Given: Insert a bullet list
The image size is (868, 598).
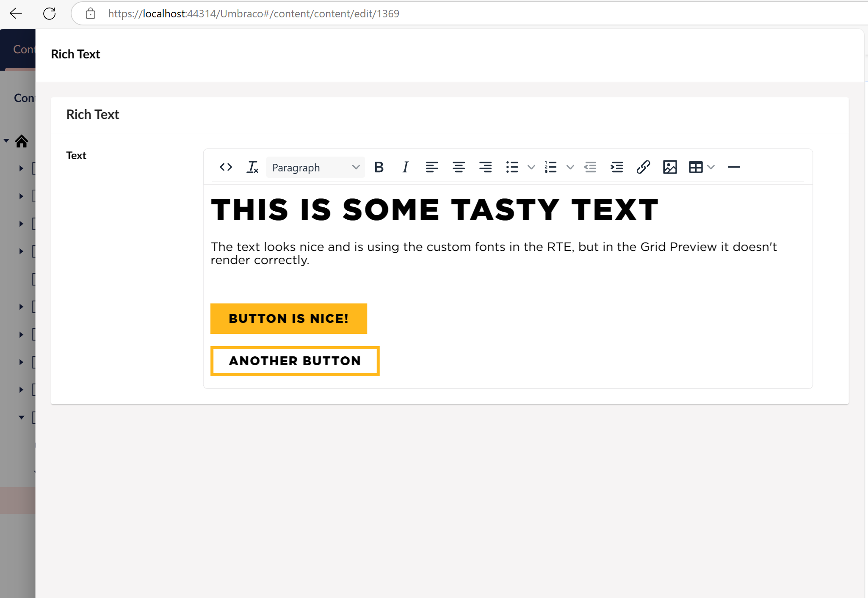Looking at the screenshot, I should click(512, 167).
